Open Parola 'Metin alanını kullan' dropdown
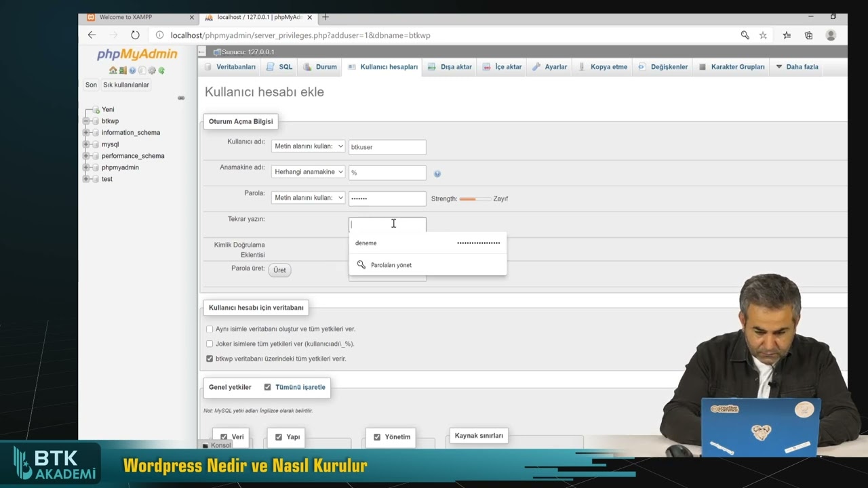The width and height of the screenshot is (868, 488). pyautogui.click(x=309, y=198)
